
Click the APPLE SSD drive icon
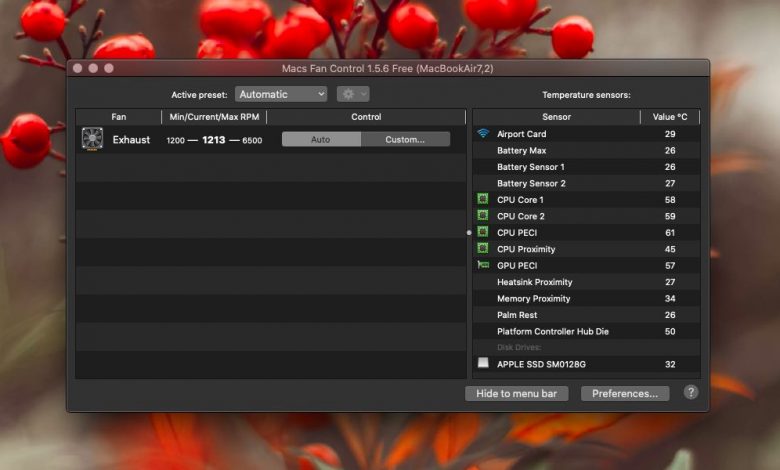click(483, 363)
